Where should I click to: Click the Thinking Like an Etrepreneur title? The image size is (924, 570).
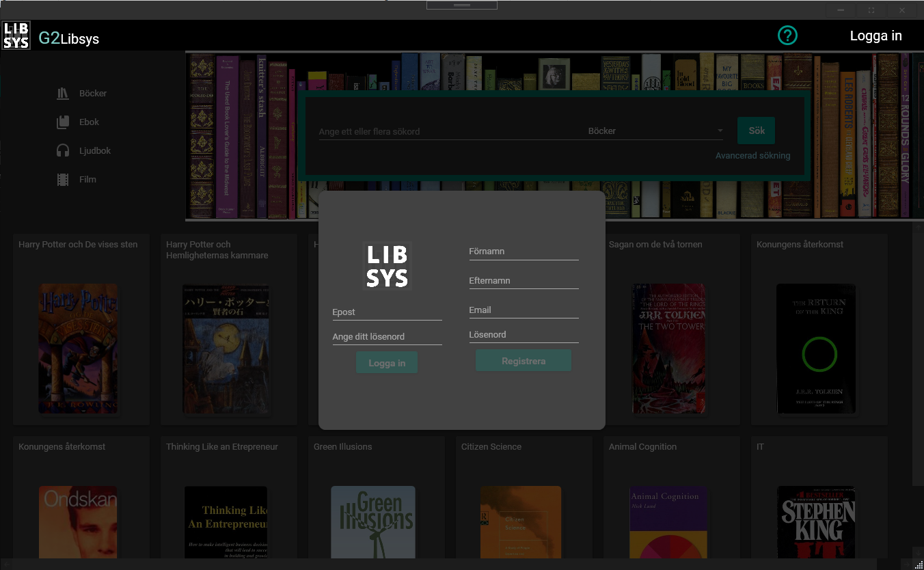[222, 447]
